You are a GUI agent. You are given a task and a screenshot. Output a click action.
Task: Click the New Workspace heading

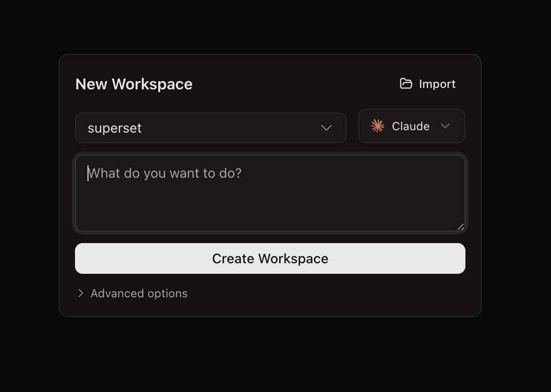pos(134,84)
